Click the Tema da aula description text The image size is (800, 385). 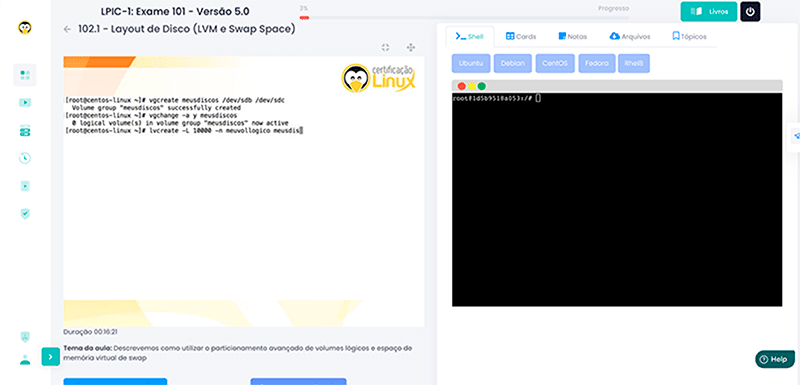(x=237, y=353)
